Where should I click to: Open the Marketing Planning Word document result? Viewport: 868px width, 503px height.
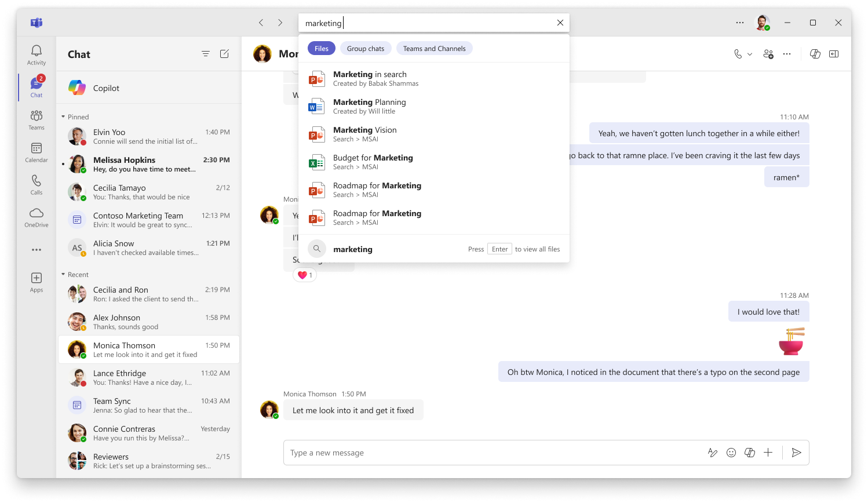pyautogui.click(x=369, y=105)
